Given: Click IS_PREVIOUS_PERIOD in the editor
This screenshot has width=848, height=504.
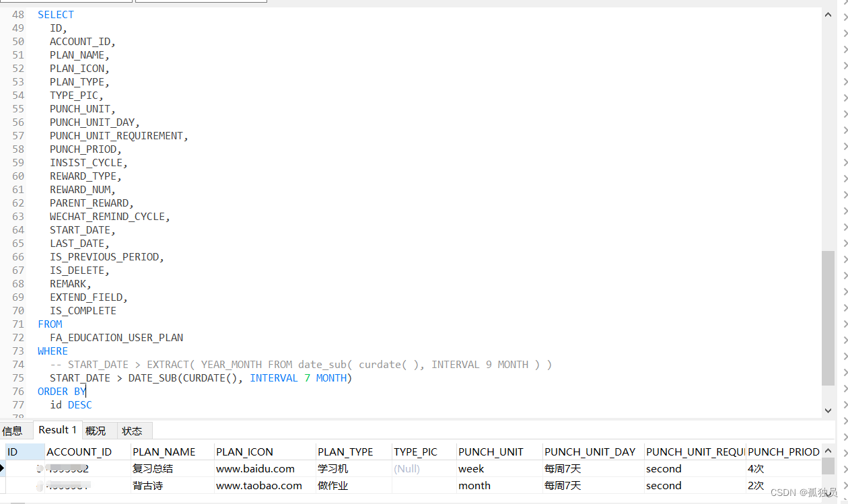Looking at the screenshot, I should pos(104,256).
